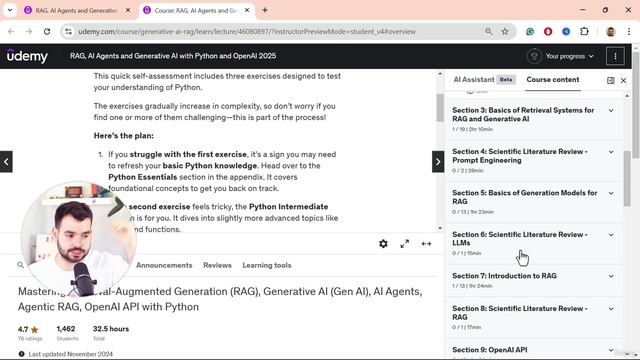Switch to first browser tab RAG, AI Agents
Image resolution: width=640 pixels, height=360 pixels.
pos(77,10)
